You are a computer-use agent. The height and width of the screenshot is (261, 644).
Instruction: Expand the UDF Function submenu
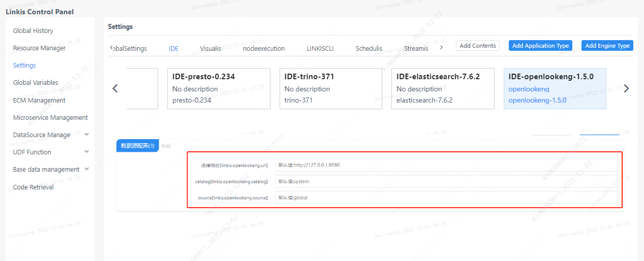86,152
